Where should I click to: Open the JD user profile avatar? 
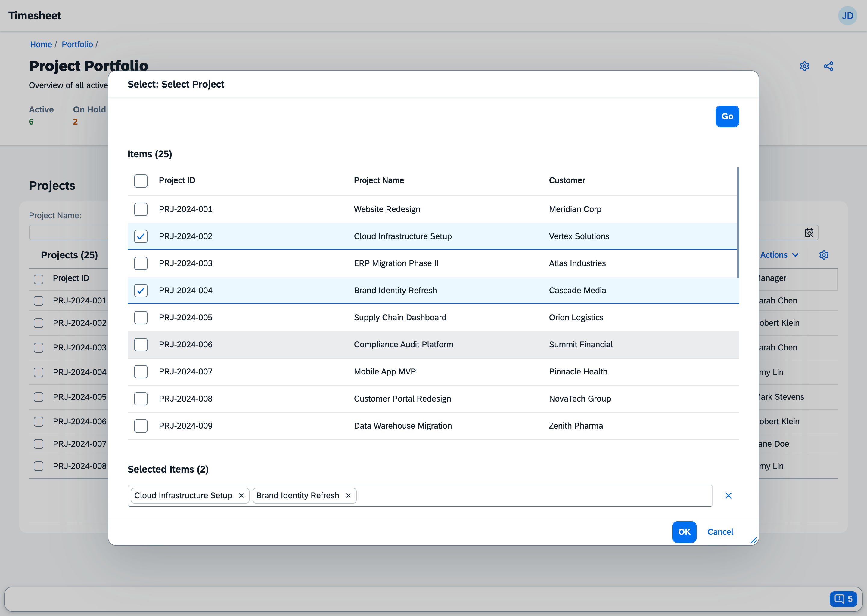(848, 16)
